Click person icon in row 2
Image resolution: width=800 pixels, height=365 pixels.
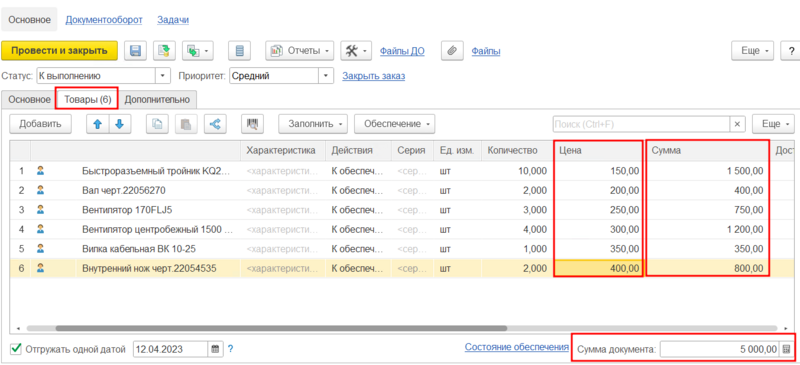tap(40, 190)
